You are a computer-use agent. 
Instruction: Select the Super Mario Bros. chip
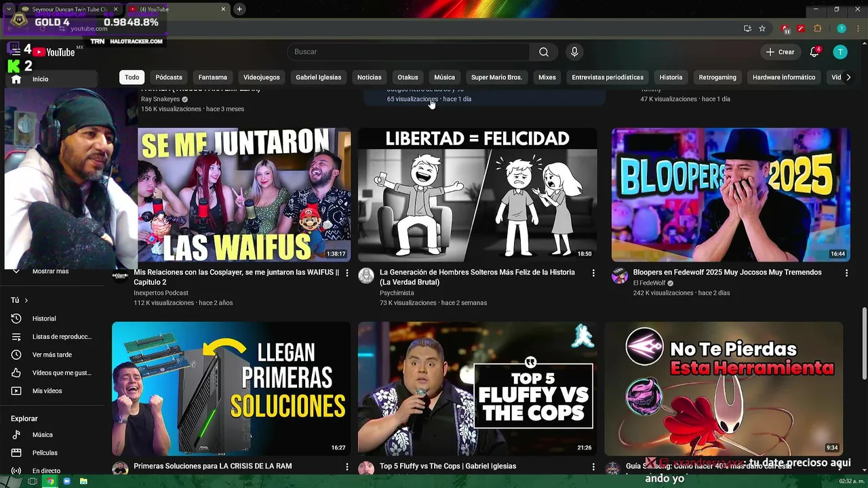497,77
